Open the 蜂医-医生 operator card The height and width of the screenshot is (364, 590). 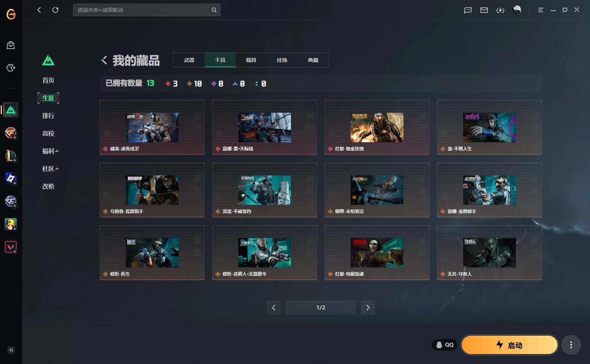(x=152, y=253)
